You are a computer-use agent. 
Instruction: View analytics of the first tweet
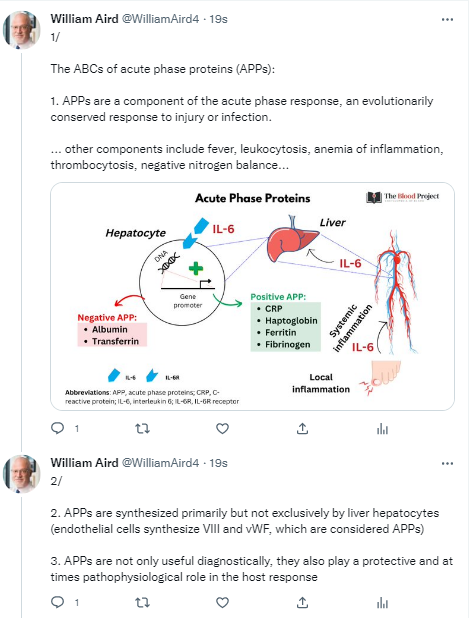point(382,428)
